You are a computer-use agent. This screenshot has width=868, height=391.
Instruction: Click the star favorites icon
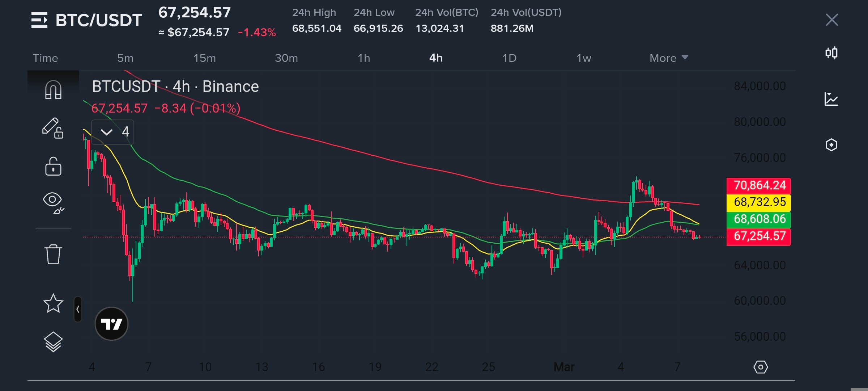pyautogui.click(x=53, y=303)
